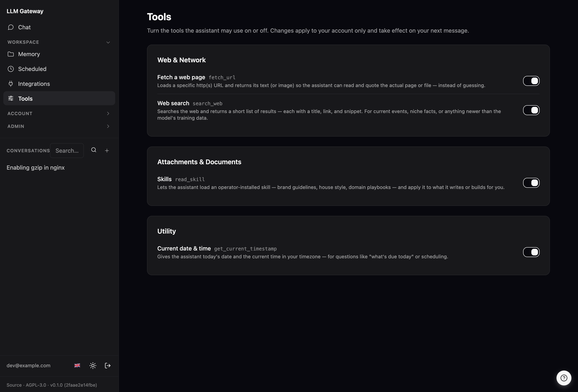Switch off Current date & time toggle

click(531, 252)
